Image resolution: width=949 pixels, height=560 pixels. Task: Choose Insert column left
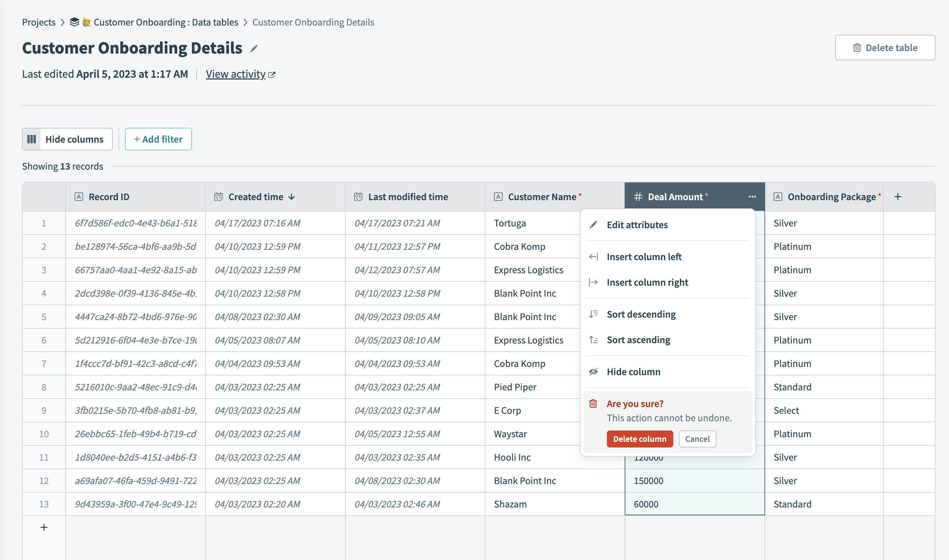click(x=644, y=257)
